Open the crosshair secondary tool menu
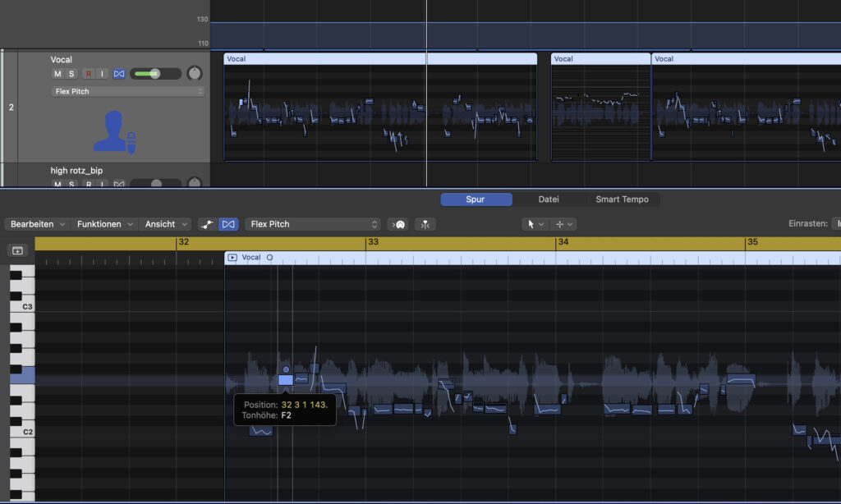Image resolution: width=841 pixels, height=504 pixels. tap(563, 224)
